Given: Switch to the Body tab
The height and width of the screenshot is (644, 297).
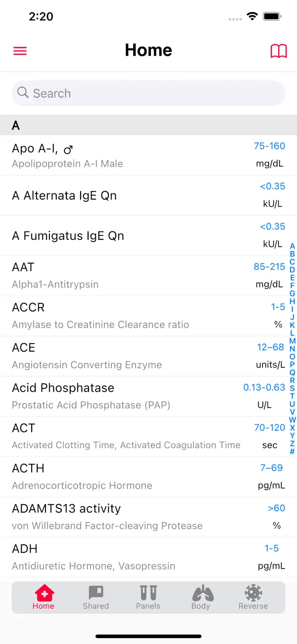Looking at the screenshot, I should click(x=201, y=597).
